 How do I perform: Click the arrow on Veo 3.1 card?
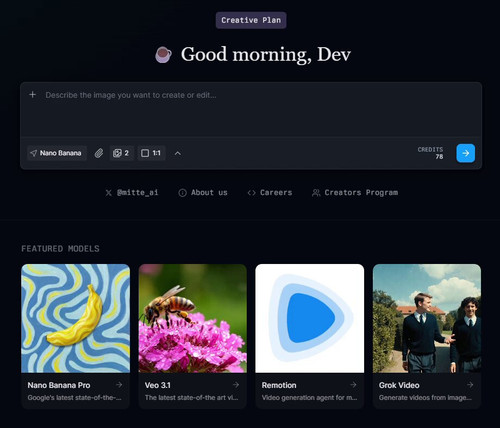(x=236, y=385)
